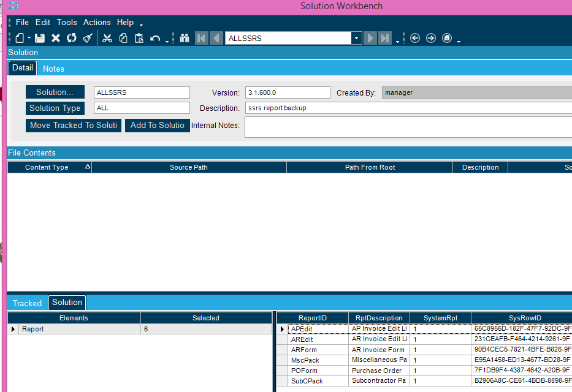The image size is (572, 392).
Task: Paste using the clipboard icon
Action: click(139, 38)
